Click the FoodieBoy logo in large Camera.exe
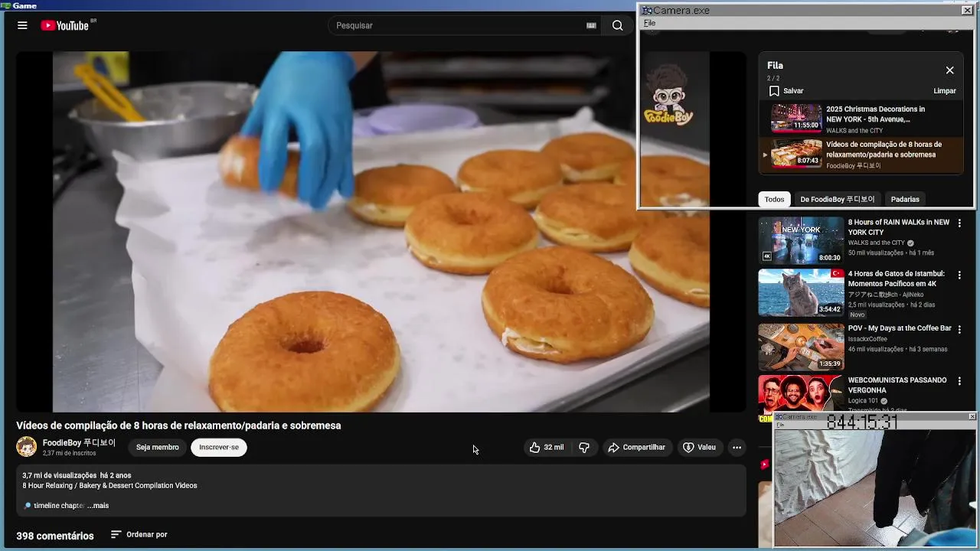This screenshot has width=980, height=551. (x=668, y=96)
